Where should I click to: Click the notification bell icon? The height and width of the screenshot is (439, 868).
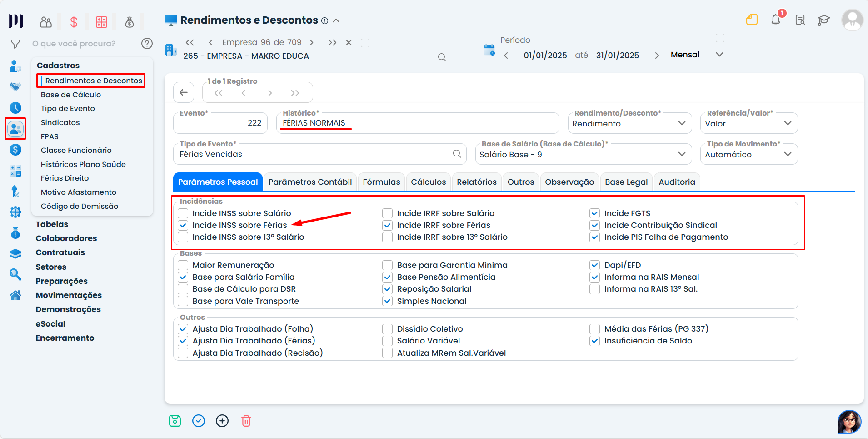point(776,20)
